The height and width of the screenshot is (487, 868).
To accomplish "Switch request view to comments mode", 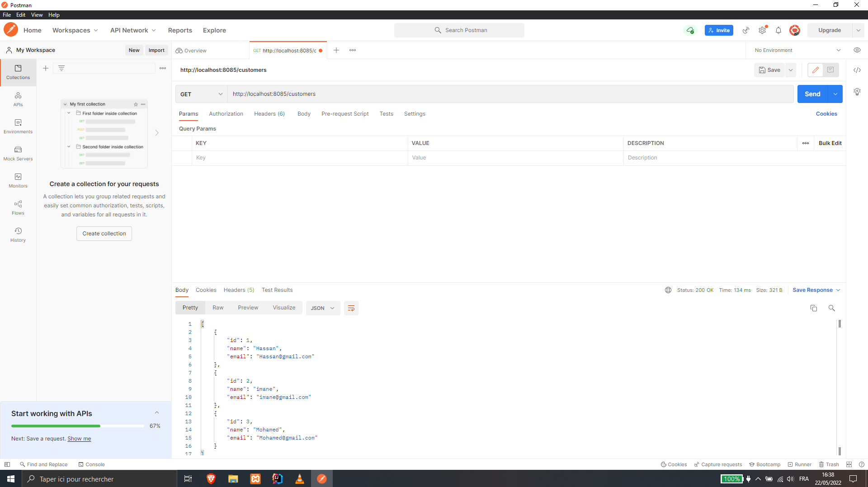I will [x=830, y=70].
